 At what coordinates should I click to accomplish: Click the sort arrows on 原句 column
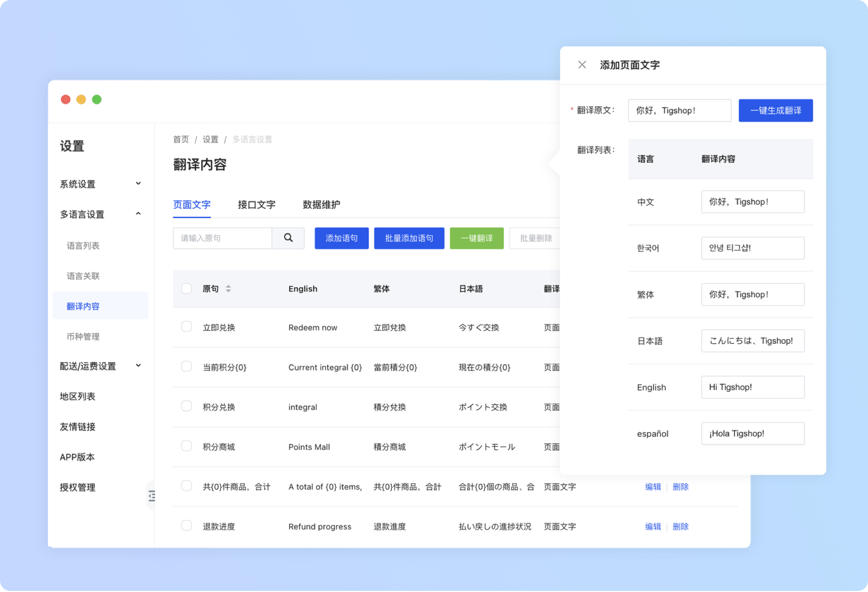coord(228,289)
